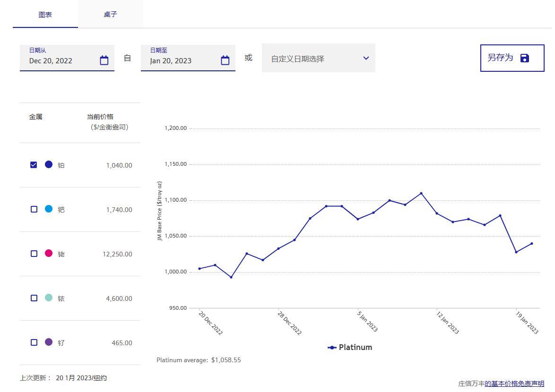Screen dimensions: 555x392
Task: Open the 日期至 calendar picker icon
Action: (x=225, y=60)
